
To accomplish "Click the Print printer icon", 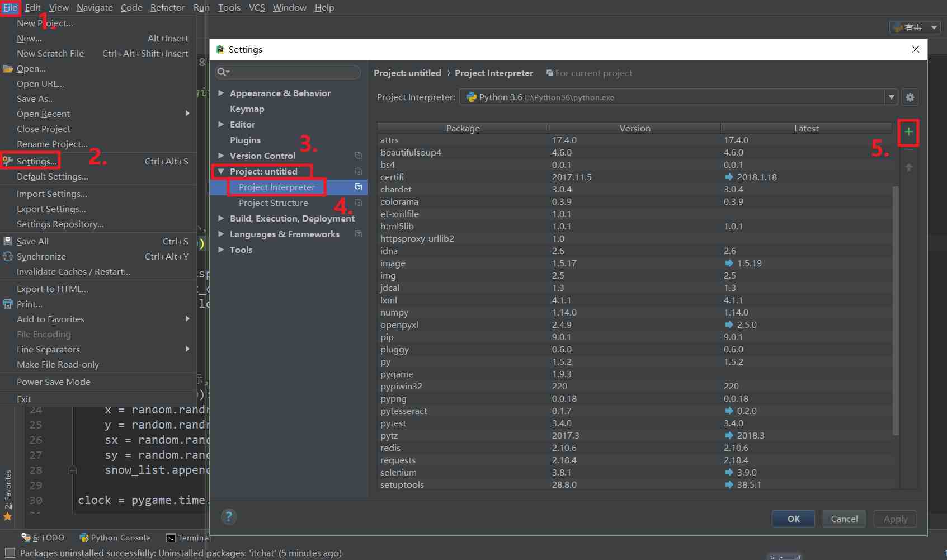I will [x=7, y=304].
